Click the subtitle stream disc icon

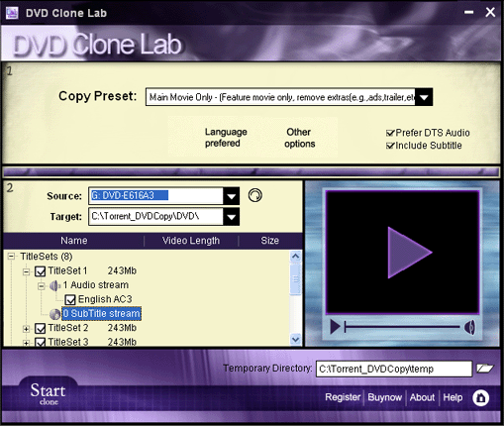[x=55, y=314]
